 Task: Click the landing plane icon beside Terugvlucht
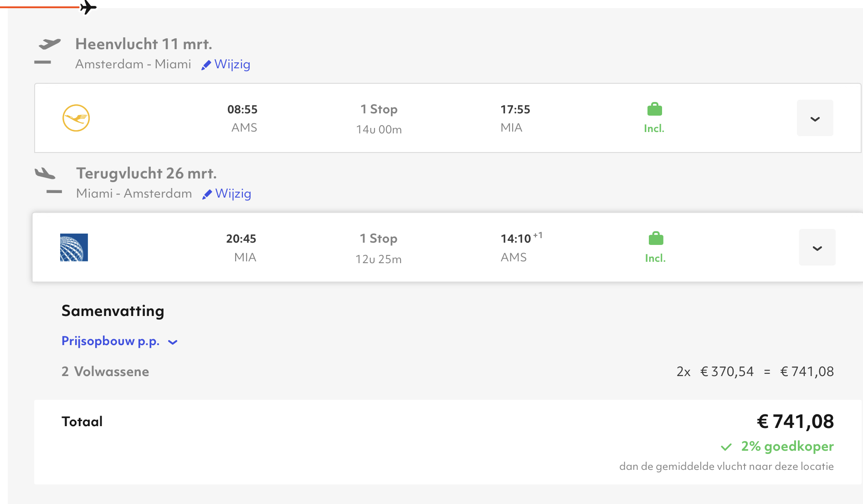[x=45, y=173]
